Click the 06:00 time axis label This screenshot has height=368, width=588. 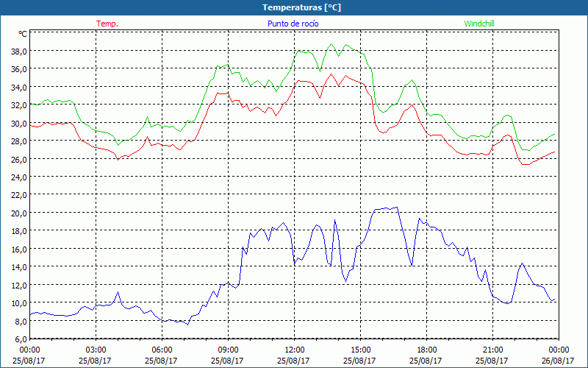coord(162,350)
